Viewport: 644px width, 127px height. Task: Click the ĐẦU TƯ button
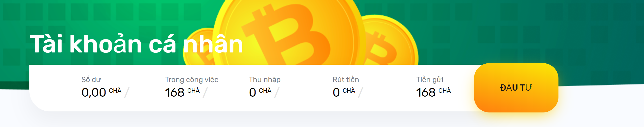click(516, 88)
